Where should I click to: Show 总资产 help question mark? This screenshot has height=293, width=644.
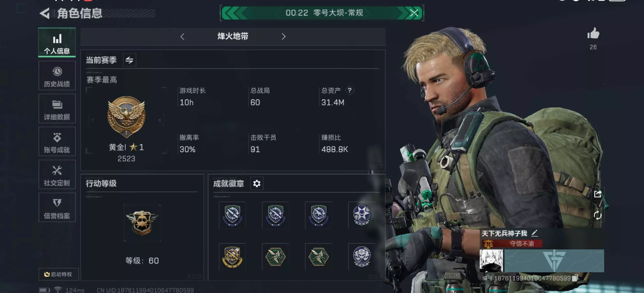pos(350,90)
